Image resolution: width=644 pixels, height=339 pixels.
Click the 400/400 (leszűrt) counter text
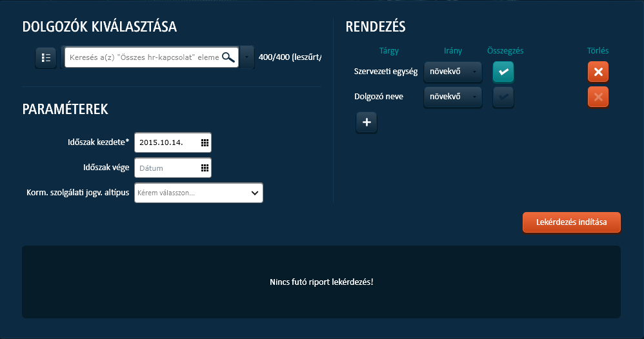290,57
